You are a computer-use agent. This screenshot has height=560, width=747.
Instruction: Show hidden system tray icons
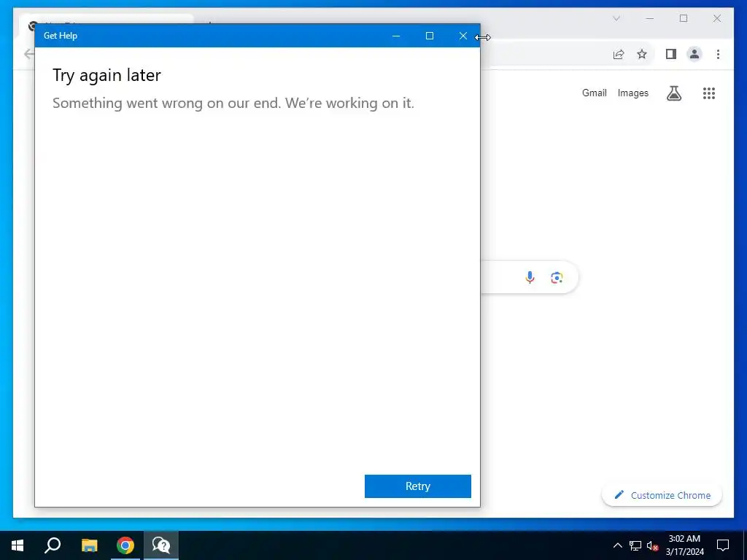[x=617, y=545]
